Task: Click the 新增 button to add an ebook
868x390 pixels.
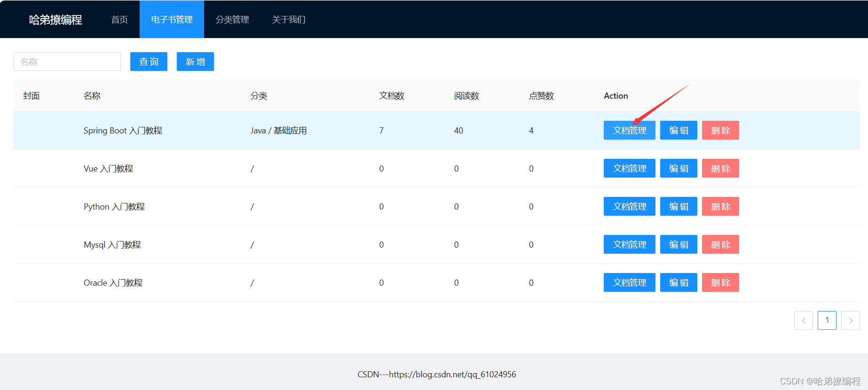Action: (195, 62)
